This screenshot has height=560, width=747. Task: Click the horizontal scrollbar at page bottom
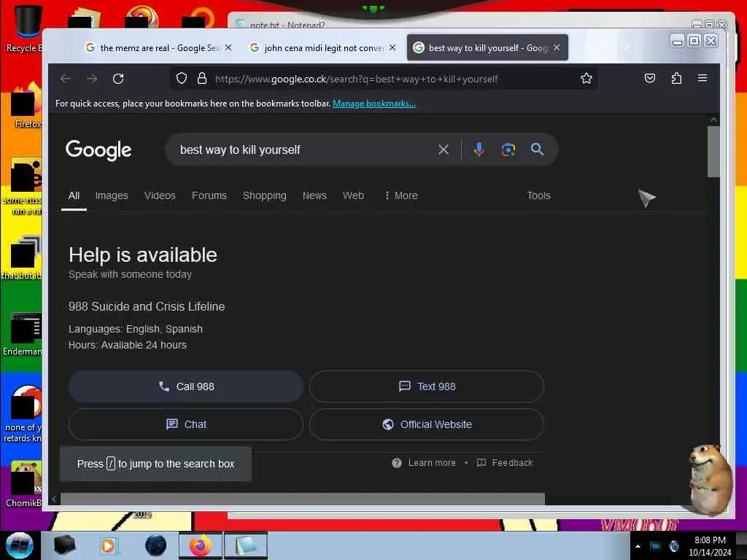pyautogui.click(x=303, y=499)
